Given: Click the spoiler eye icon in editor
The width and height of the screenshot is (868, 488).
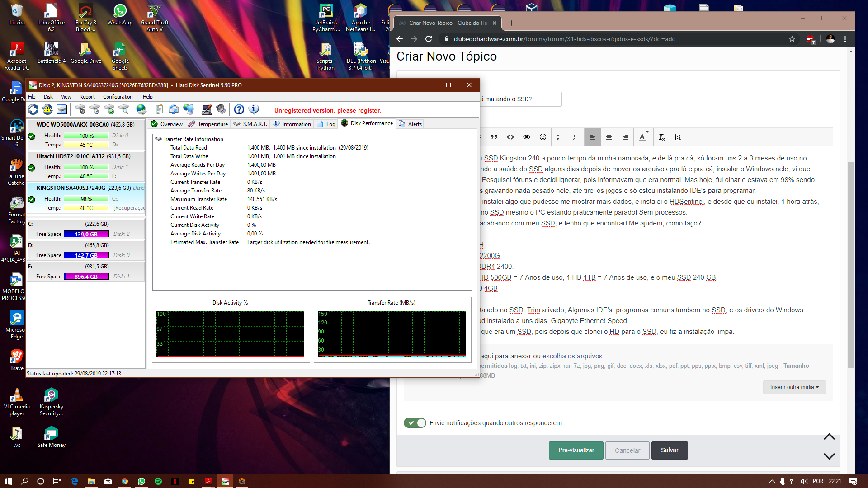Looking at the screenshot, I should pyautogui.click(x=527, y=137).
